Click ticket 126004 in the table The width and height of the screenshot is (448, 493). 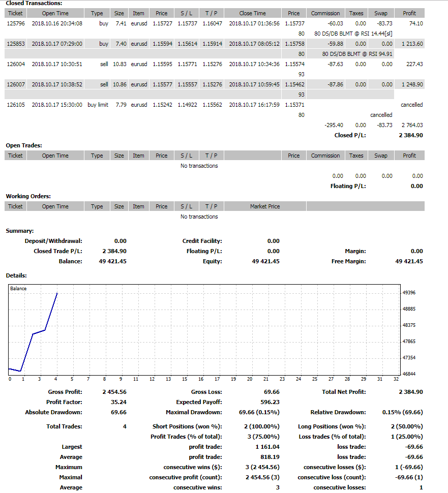pyautogui.click(x=15, y=64)
